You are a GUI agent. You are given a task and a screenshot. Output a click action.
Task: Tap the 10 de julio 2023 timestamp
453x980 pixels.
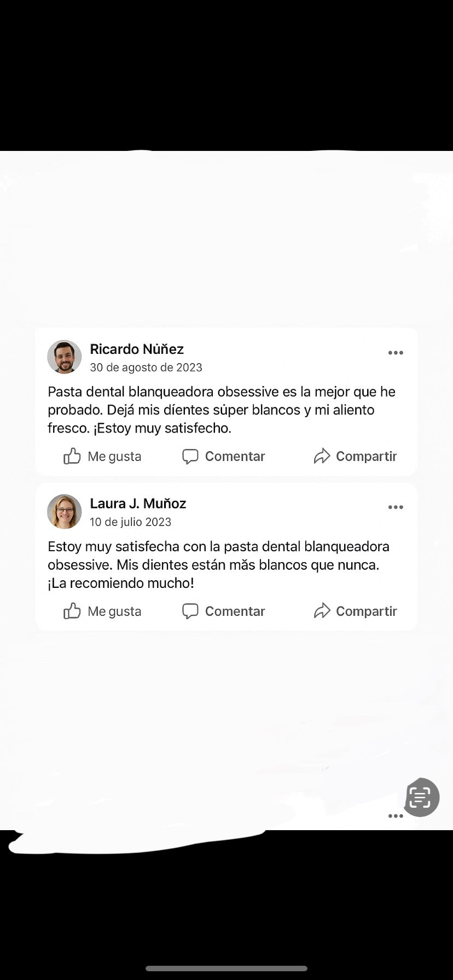point(131,522)
